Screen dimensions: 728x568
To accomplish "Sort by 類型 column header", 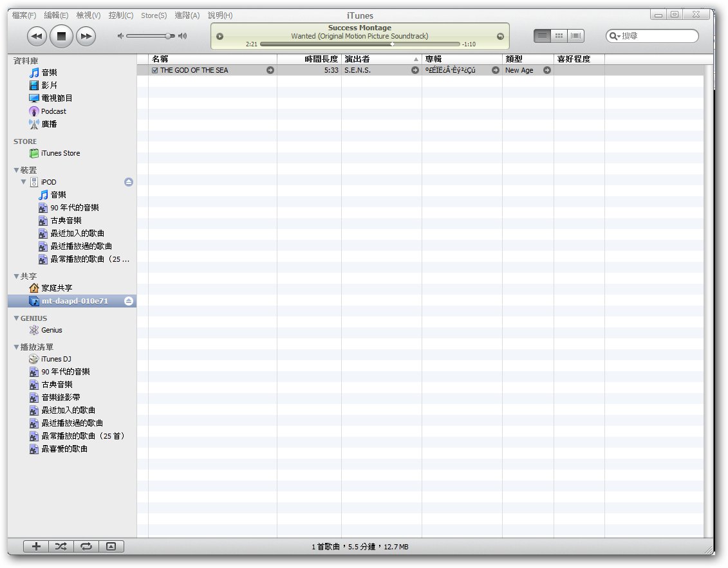I will pos(528,59).
